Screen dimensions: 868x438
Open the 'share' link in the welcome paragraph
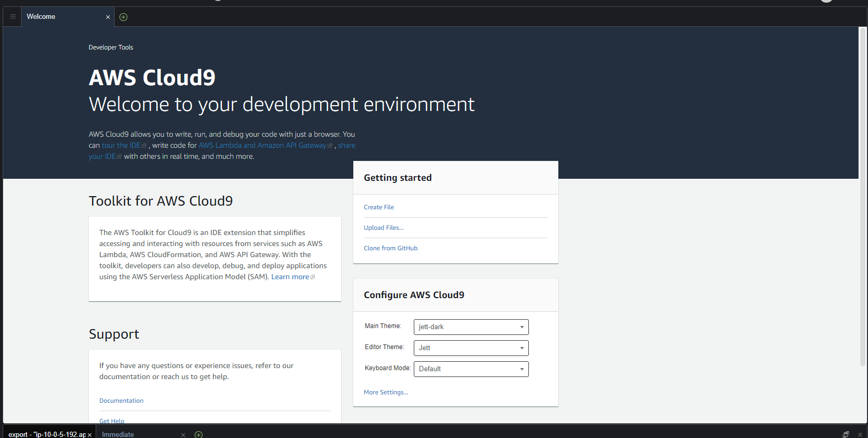[346, 146]
